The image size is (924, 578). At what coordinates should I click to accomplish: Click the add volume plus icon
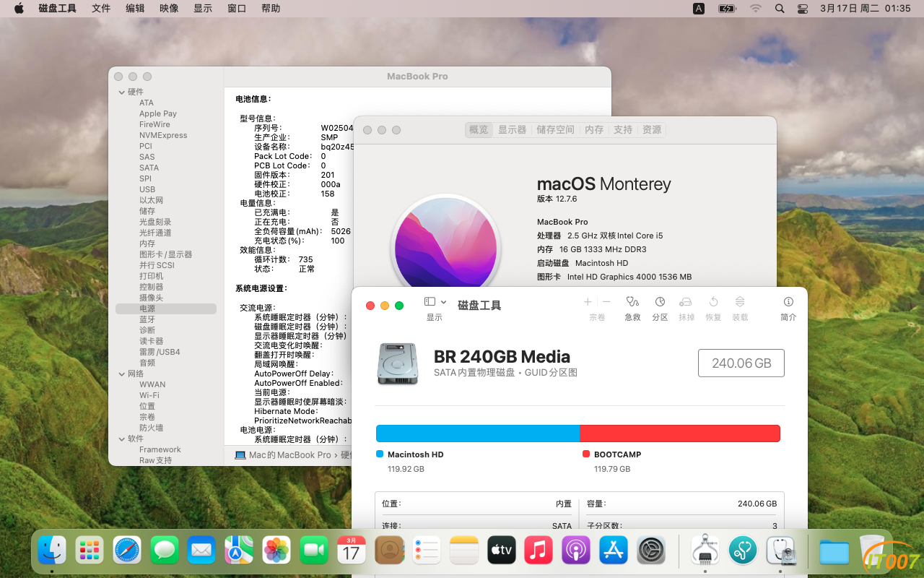pos(588,302)
